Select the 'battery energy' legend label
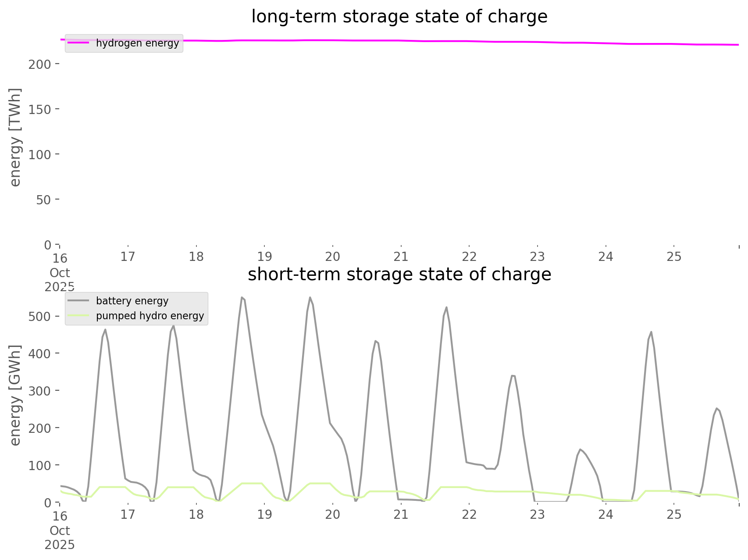Image resolution: width=748 pixels, height=560 pixels. point(132,301)
